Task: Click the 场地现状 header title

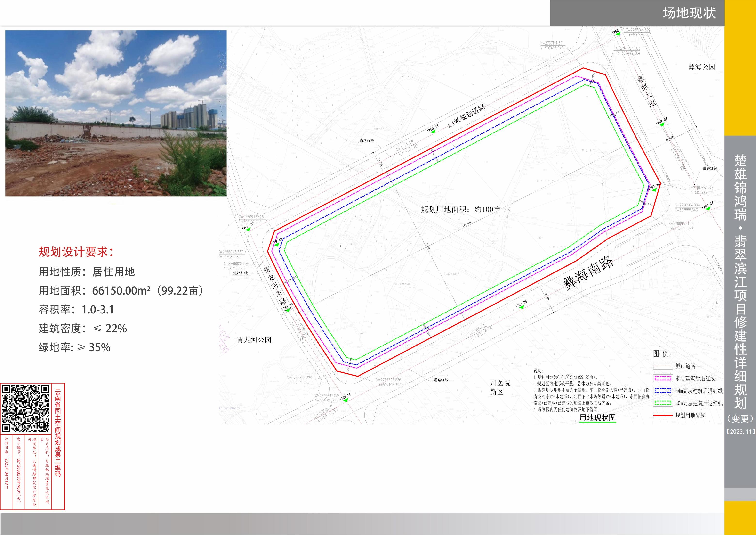Action: [689, 13]
